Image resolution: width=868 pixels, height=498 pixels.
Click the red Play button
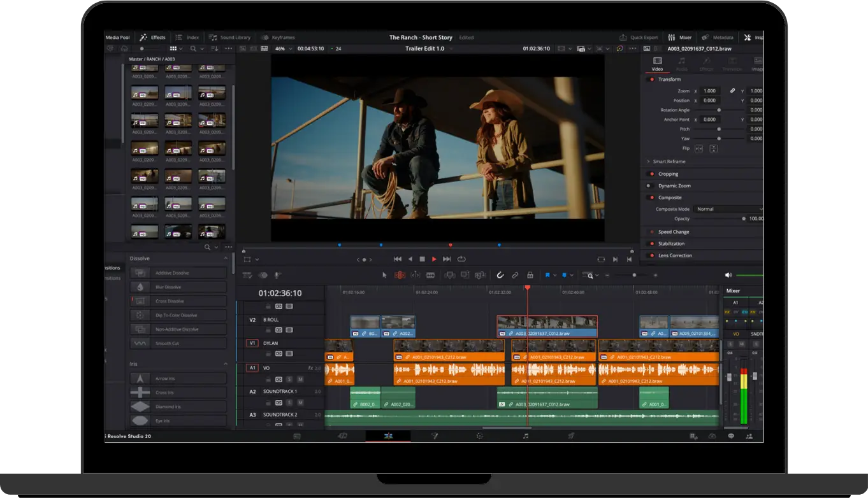(434, 259)
